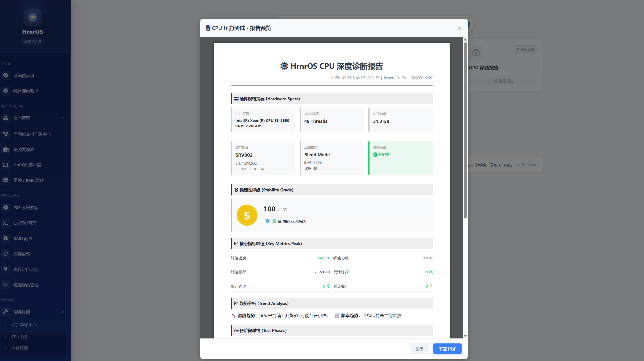644x361 pixels.
Task: Expand the 资产管理 menu chevron
Action: coord(62,118)
